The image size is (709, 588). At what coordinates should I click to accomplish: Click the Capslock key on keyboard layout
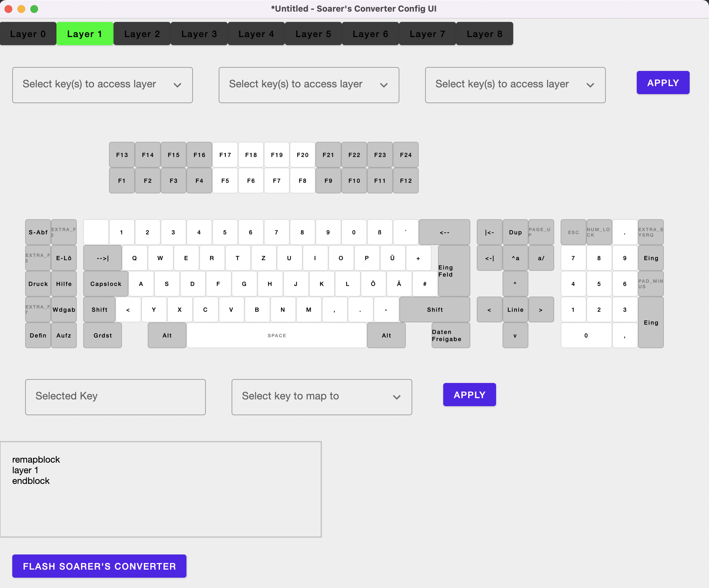[106, 284]
